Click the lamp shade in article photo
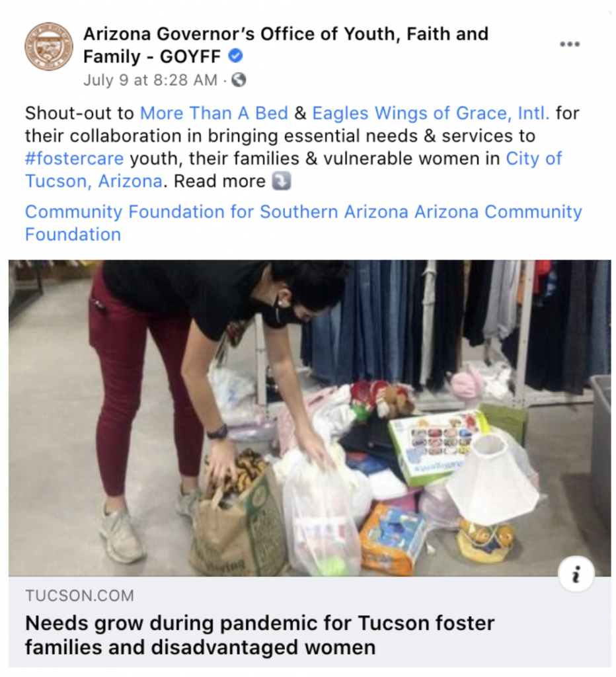Image resolution: width=616 pixels, height=677 pixels. point(492,481)
